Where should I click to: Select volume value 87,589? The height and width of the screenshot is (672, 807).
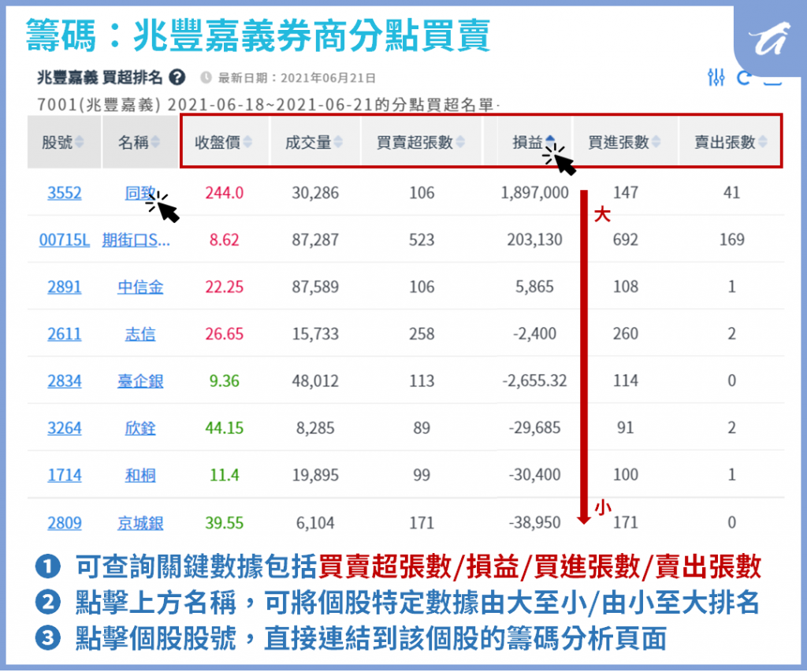coord(315,287)
